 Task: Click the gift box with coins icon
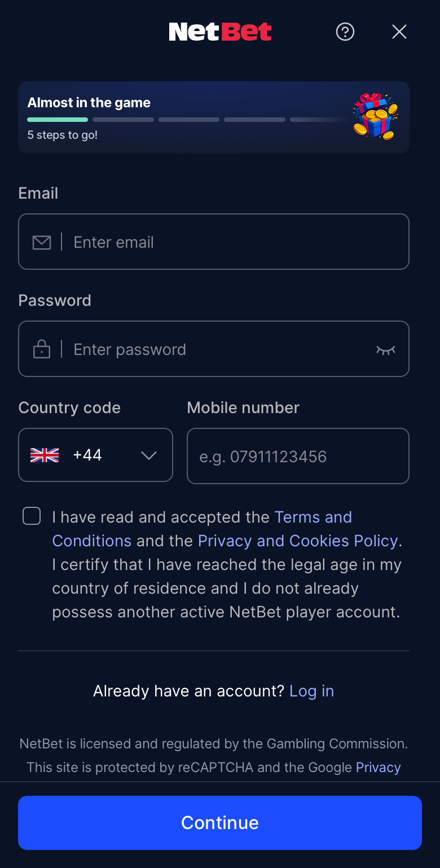(x=376, y=117)
